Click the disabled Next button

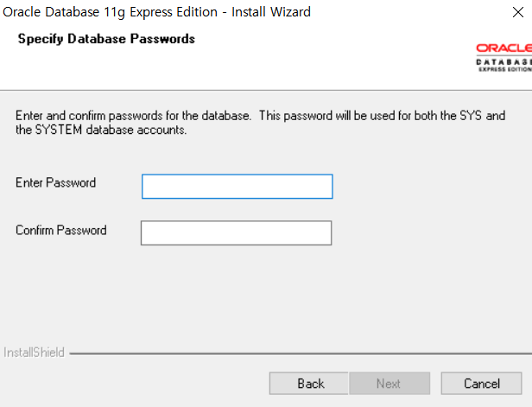[x=389, y=384]
